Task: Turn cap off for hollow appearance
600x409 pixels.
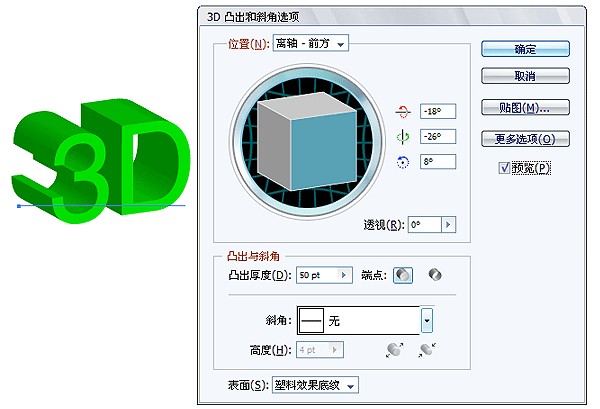Action: 434,275
